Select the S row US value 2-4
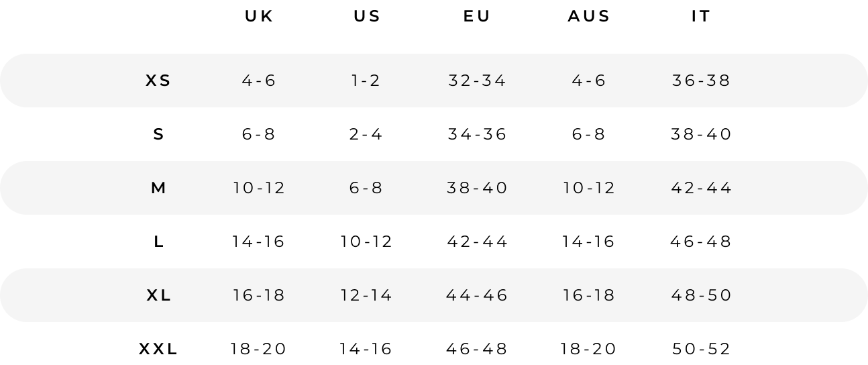Viewport: 868px width, 365px height. tap(366, 134)
